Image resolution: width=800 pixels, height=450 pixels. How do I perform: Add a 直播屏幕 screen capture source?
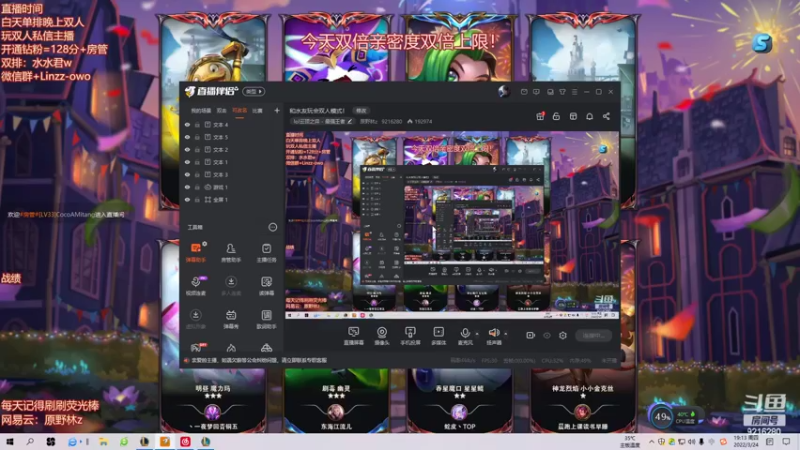click(354, 336)
